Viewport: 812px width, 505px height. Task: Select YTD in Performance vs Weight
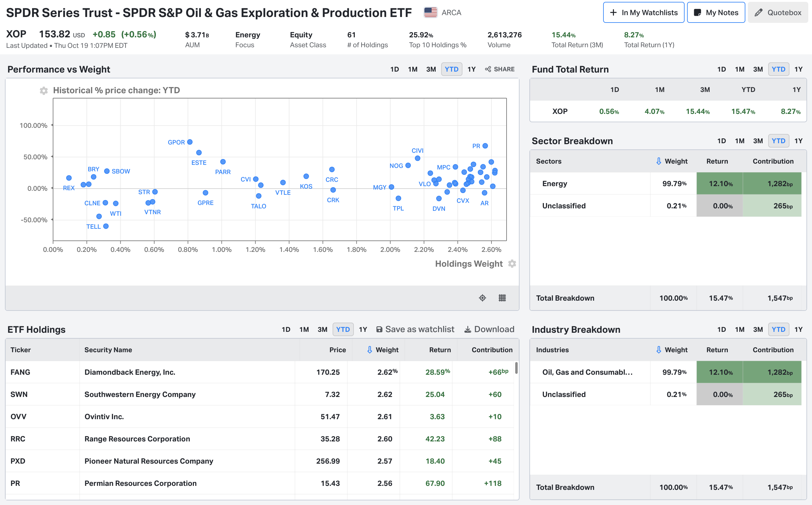452,69
